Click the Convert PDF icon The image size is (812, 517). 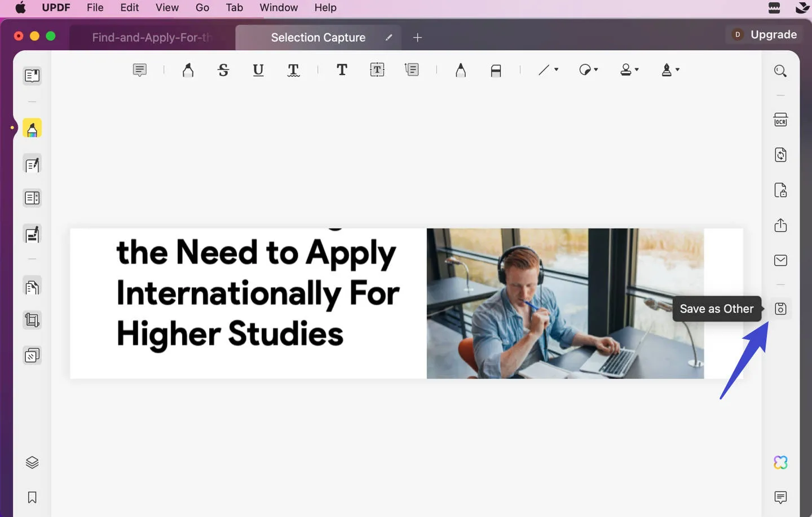[x=780, y=155]
